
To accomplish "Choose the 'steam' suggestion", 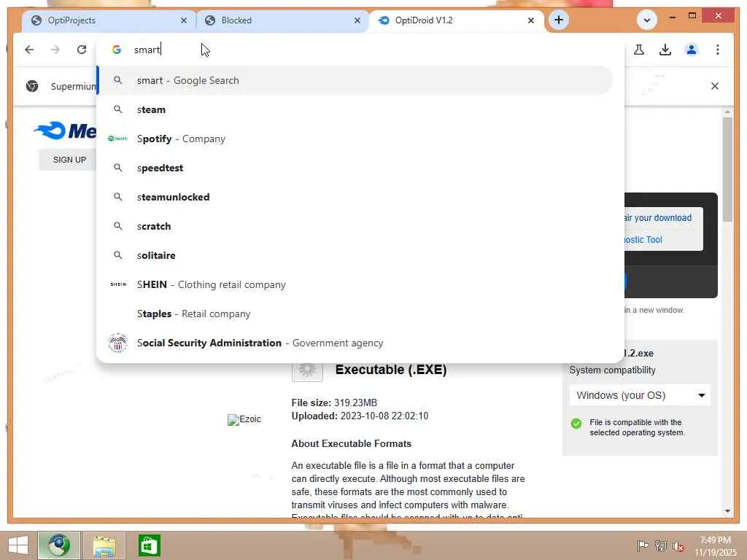I will tap(355, 109).
